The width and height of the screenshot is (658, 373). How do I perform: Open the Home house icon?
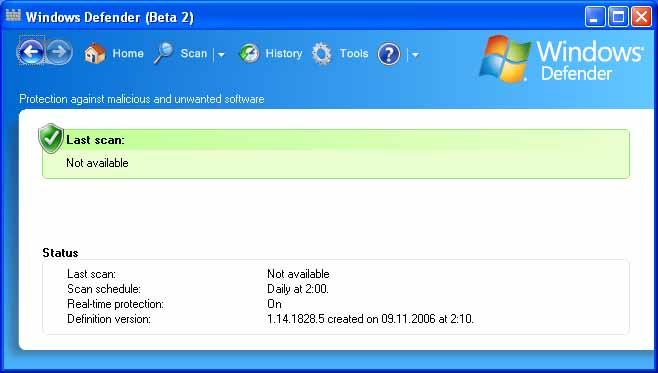point(94,53)
